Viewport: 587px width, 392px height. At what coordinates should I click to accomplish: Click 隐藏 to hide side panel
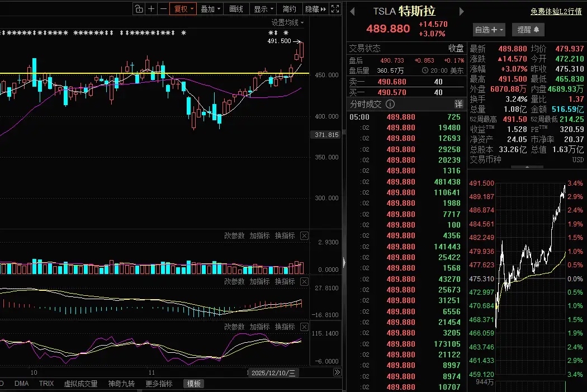pyautogui.click(x=316, y=8)
